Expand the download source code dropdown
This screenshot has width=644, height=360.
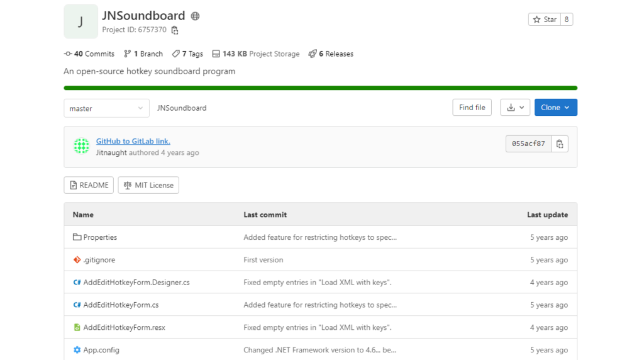[x=515, y=107]
